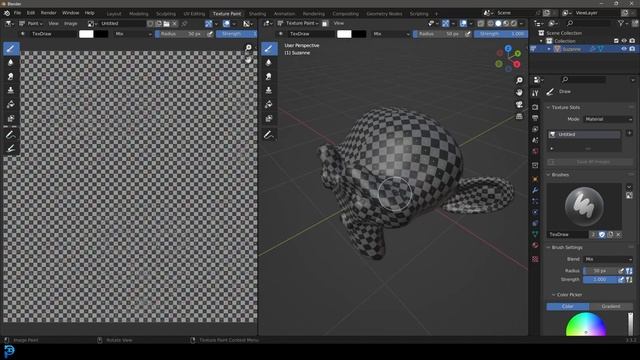
Task: Select the Smear tool in Image Editor
Action: point(11,76)
